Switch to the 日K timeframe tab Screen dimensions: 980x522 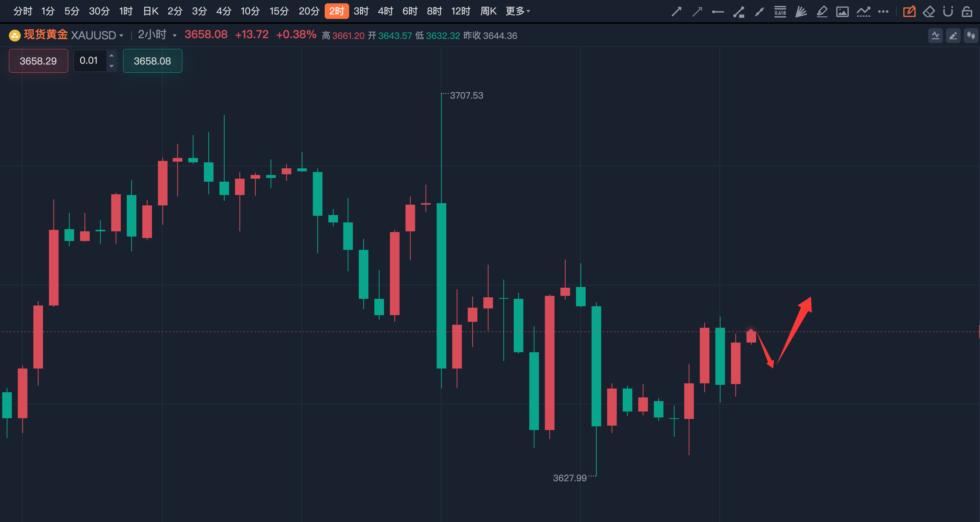click(x=150, y=11)
